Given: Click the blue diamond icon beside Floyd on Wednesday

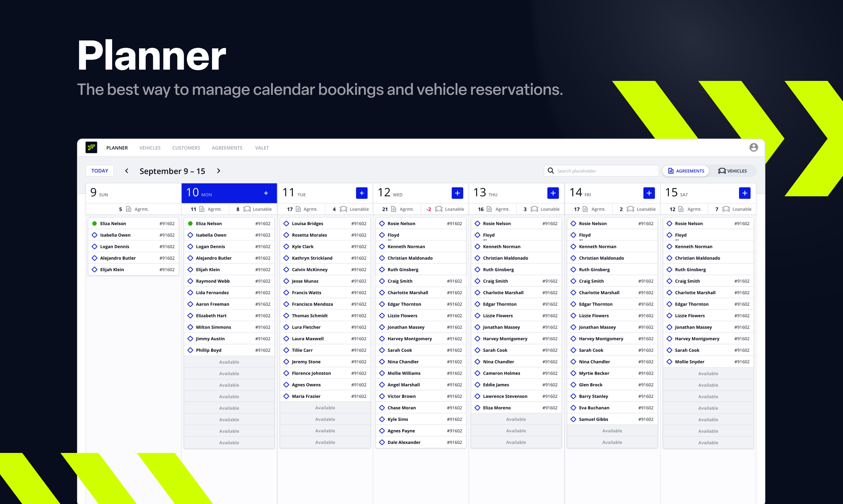Looking at the screenshot, I should tap(381, 235).
